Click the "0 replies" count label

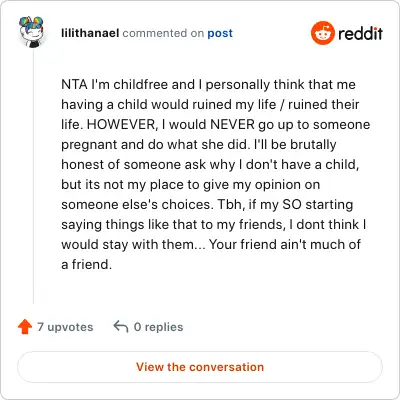click(x=158, y=327)
